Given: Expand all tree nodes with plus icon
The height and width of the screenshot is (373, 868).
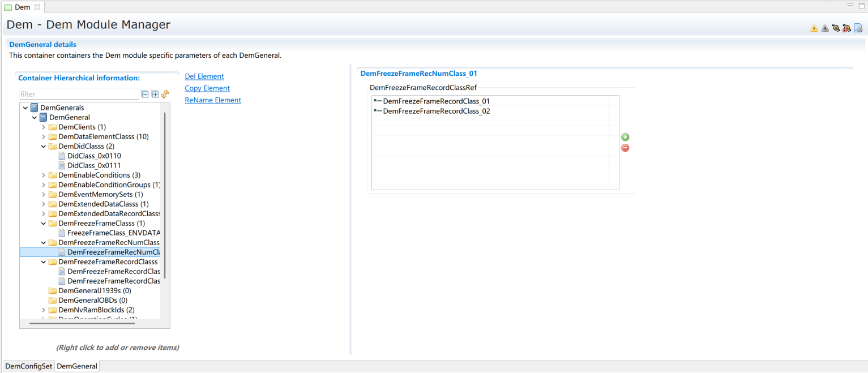Looking at the screenshot, I should coord(155,95).
